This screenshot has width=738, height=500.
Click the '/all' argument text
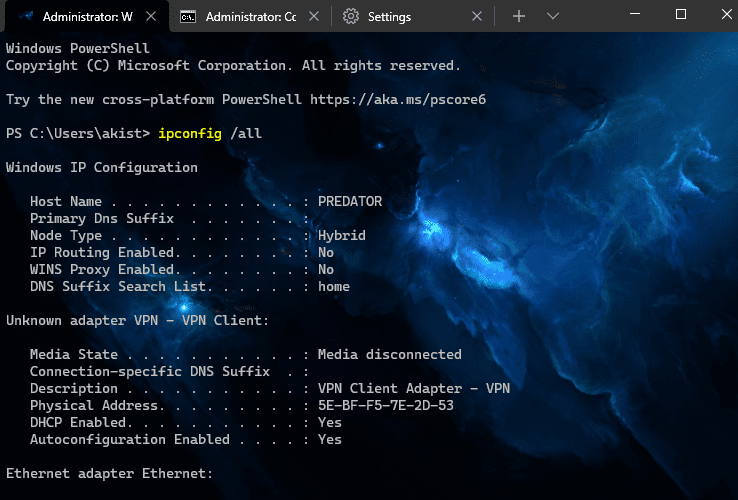click(246, 134)
